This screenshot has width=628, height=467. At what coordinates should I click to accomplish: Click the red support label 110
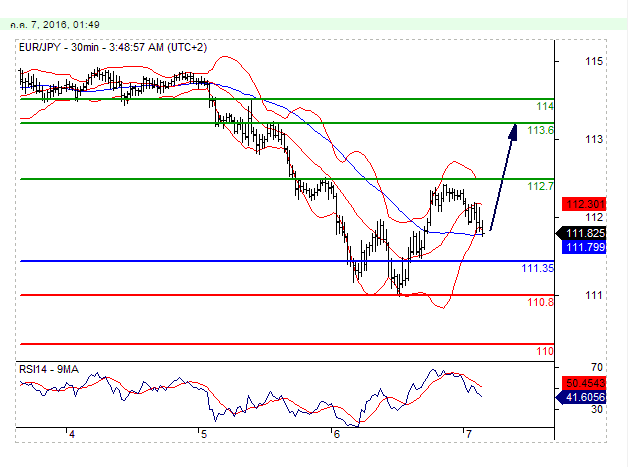pyautogui.click(x=545, y=351)
